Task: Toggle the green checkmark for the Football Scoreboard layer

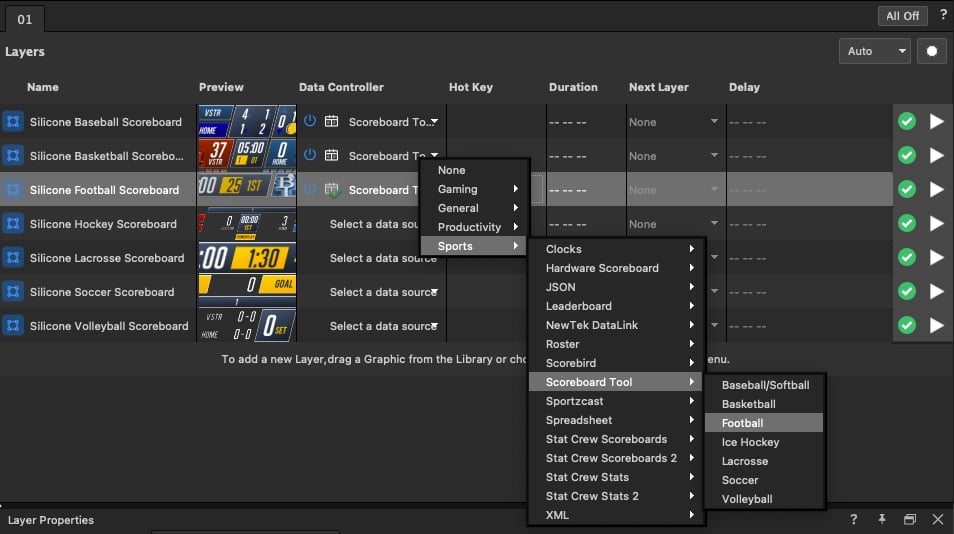Action: click(907, 189)
